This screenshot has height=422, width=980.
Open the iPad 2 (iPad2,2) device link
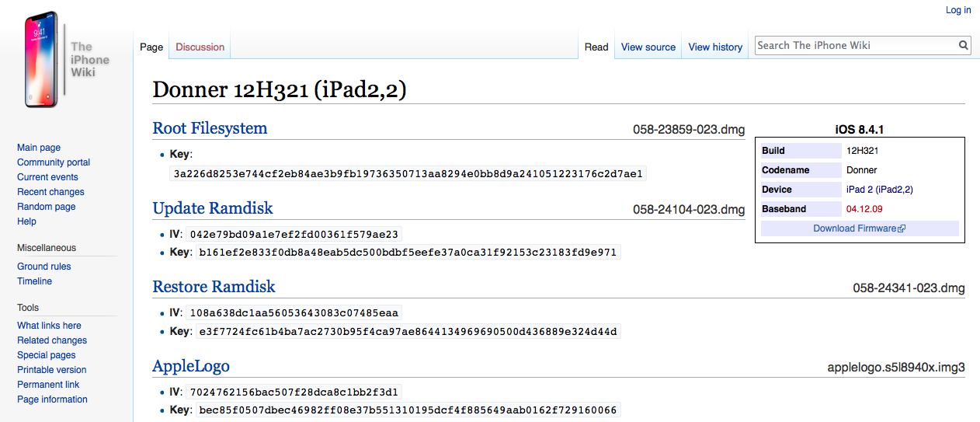[x=879, y=190]
